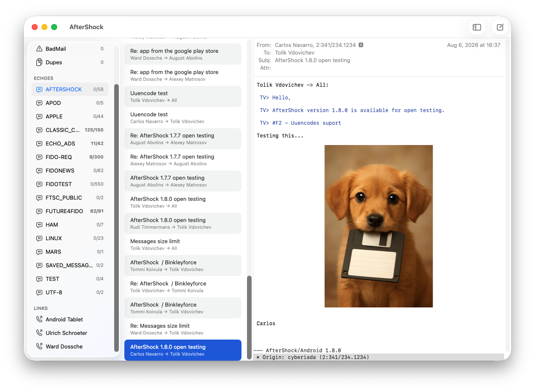Open "Re: app from google play" to Alexey Matrosov
The width and height of the screenshot is (535, 392).
(x=183, y=75)
